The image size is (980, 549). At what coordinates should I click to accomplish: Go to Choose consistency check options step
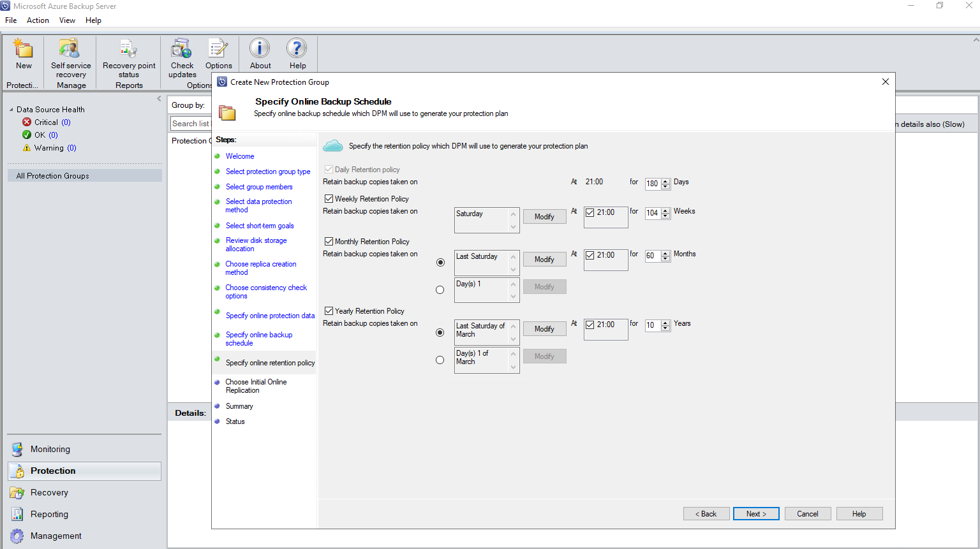266,292
